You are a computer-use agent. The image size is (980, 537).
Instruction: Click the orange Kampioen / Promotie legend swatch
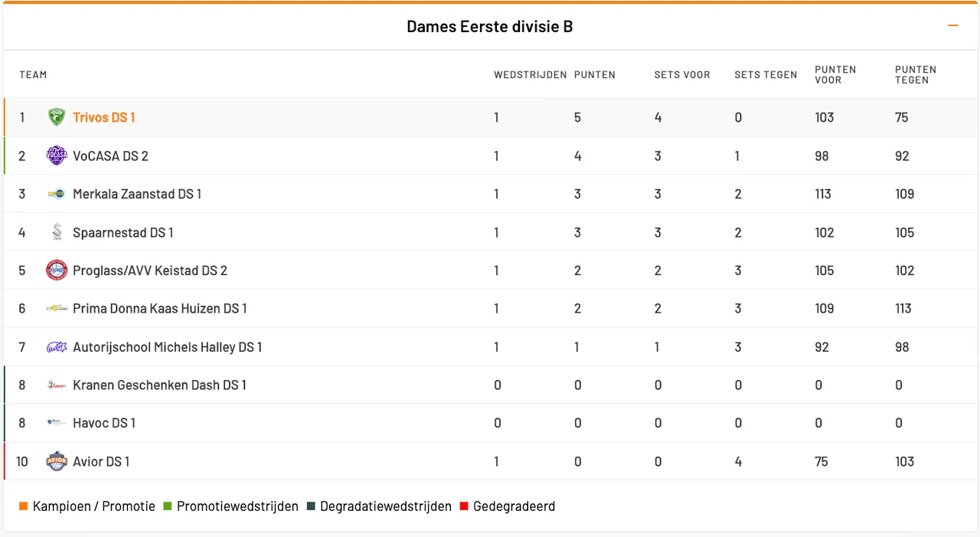point(23,506)
